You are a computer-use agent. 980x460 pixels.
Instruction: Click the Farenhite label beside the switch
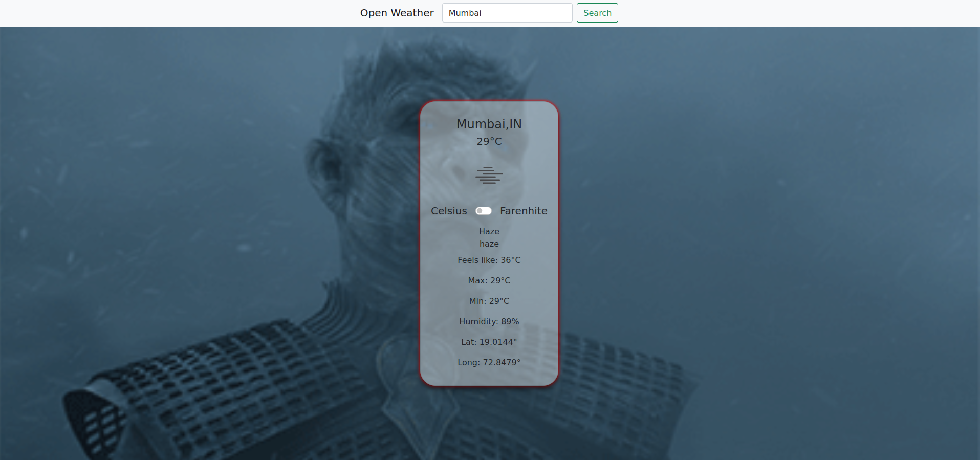(524, 211)
